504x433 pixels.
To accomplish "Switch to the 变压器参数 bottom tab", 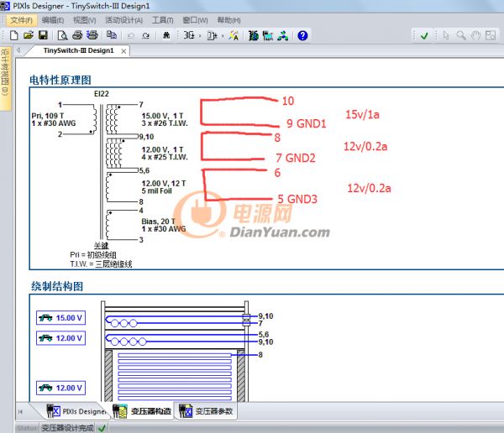I will pos(206,411).
